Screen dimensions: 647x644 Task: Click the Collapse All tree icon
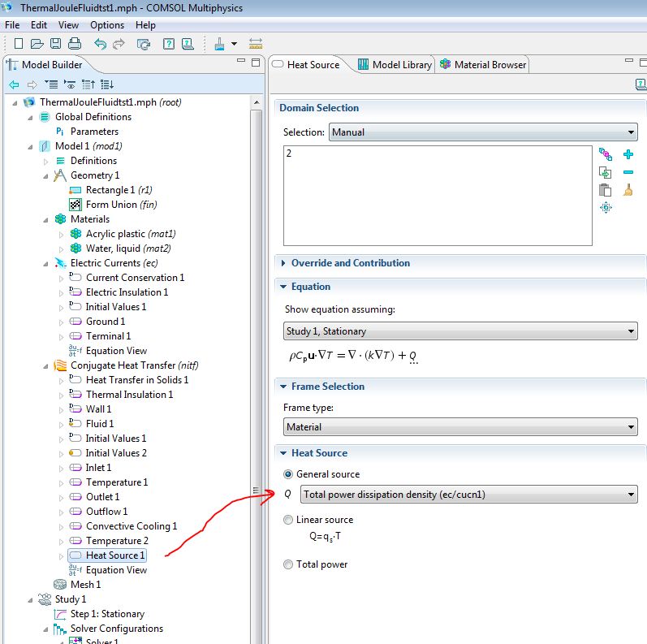pos(88,84)
